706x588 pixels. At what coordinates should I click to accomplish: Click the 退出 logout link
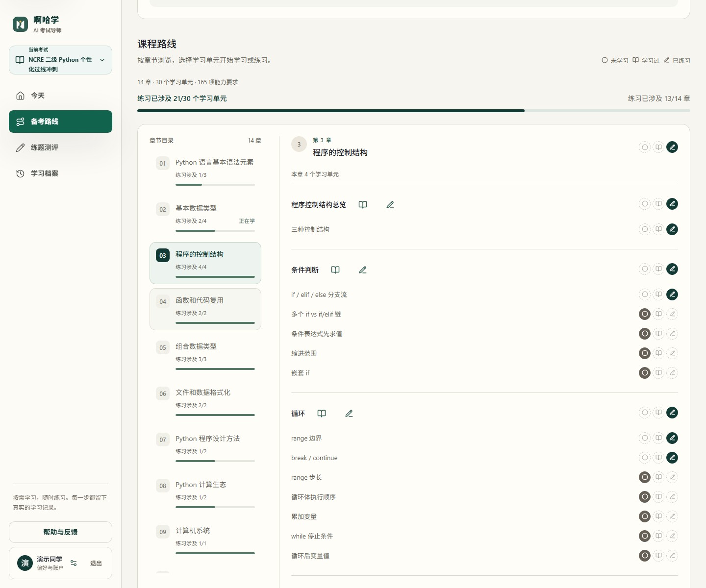[96, 563]
